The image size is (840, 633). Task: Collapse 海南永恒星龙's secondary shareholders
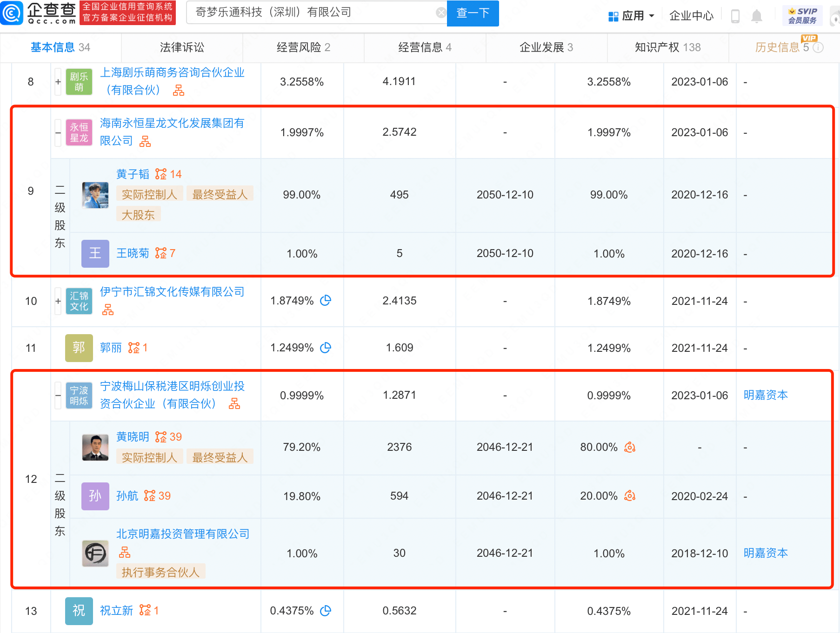(x=58, y=132)
